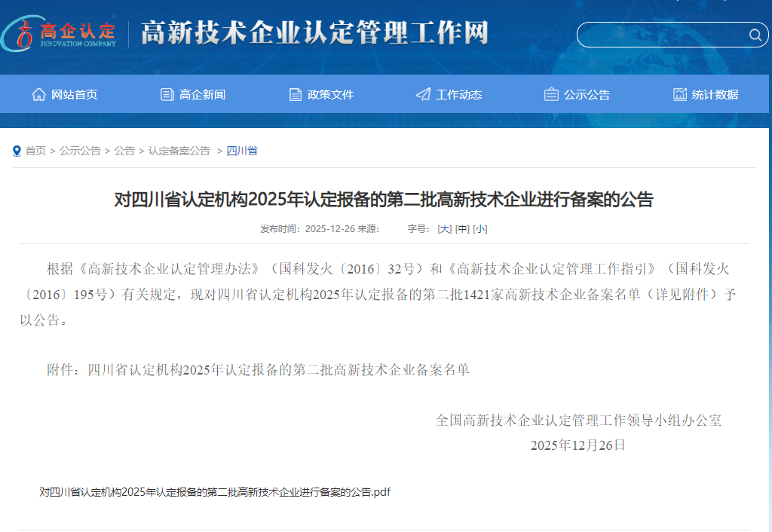This screenshot has width=772, height=532.
Task: Click the publish date 2025-12-26 text
Action: coord(330,229)
